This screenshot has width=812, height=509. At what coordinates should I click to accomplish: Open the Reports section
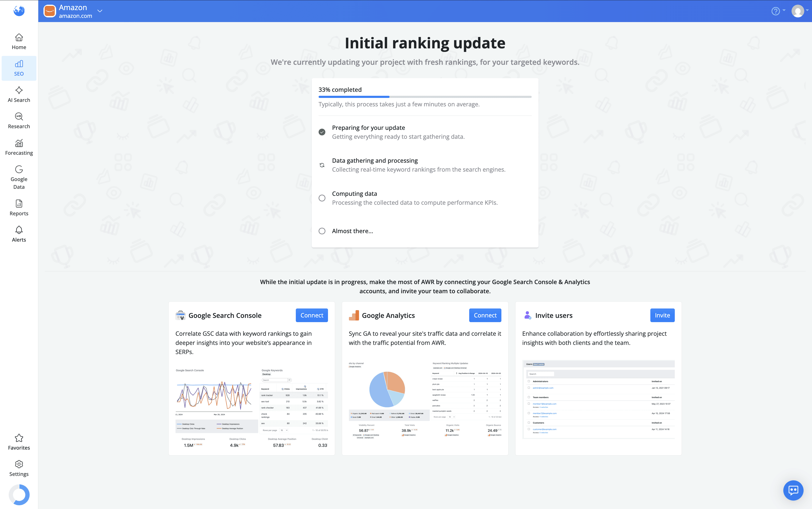(19, 208)
